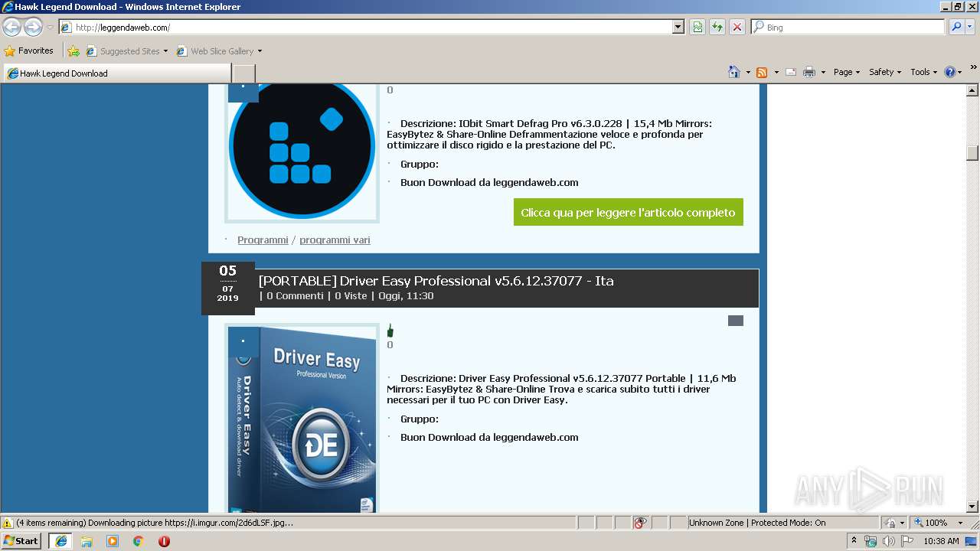Click the RSS feeds icon

pos(762,72)
